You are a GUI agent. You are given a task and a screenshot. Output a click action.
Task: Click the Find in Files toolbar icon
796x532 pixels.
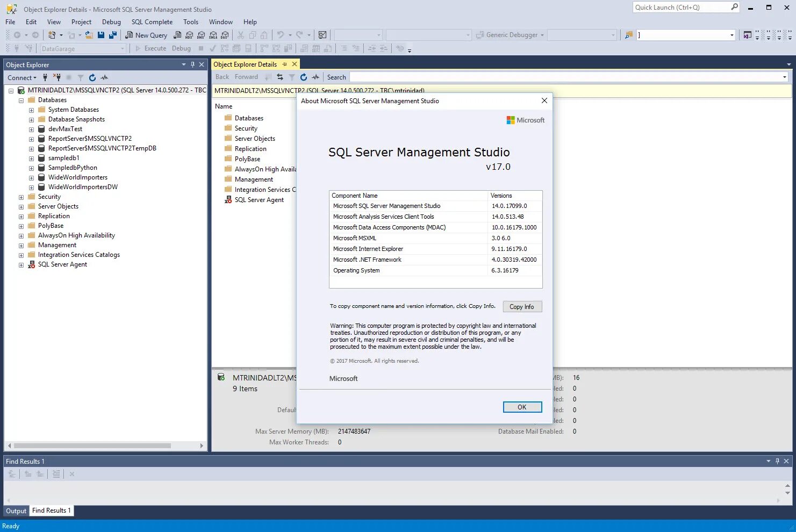[628, 35]
